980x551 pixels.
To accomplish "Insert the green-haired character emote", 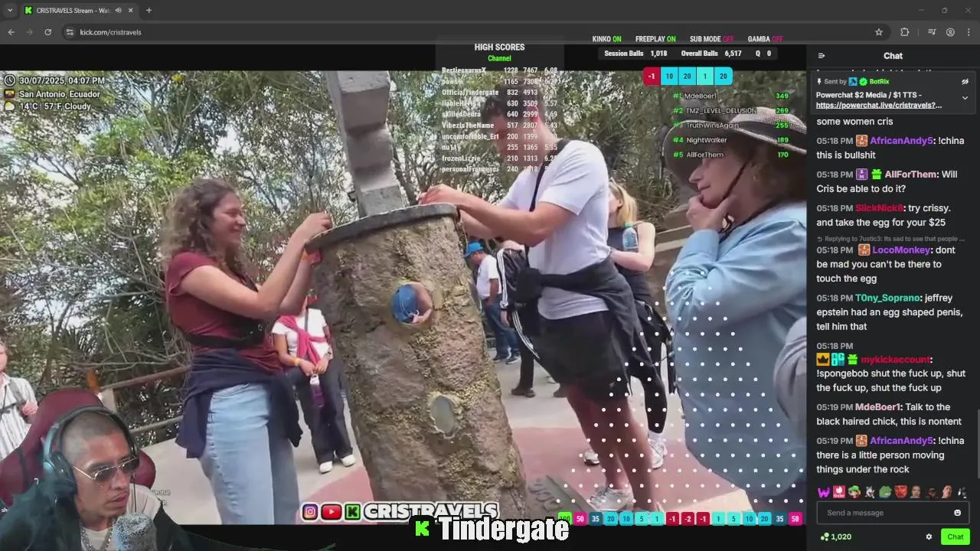I will 854,492.
